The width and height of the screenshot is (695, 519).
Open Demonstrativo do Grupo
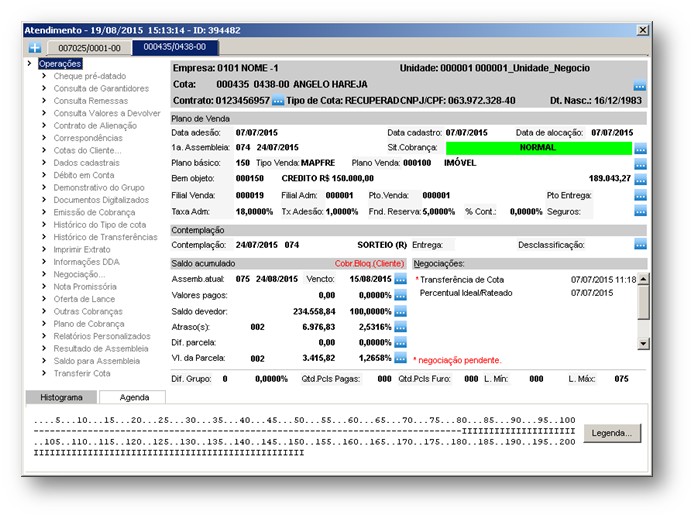coord(99,187)
